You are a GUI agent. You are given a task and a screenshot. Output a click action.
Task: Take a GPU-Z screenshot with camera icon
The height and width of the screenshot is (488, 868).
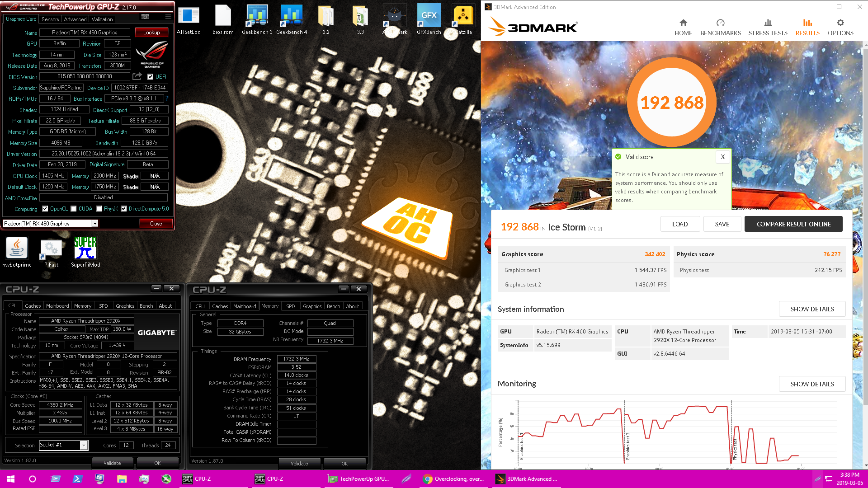[145, 17]
